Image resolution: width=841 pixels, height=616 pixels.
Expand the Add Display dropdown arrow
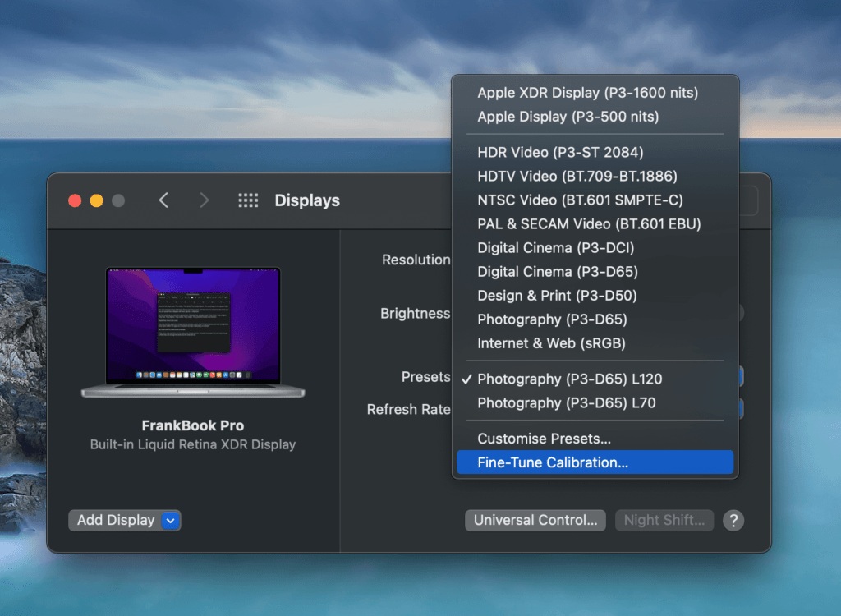pyautogui.click(x=170, y=521)
